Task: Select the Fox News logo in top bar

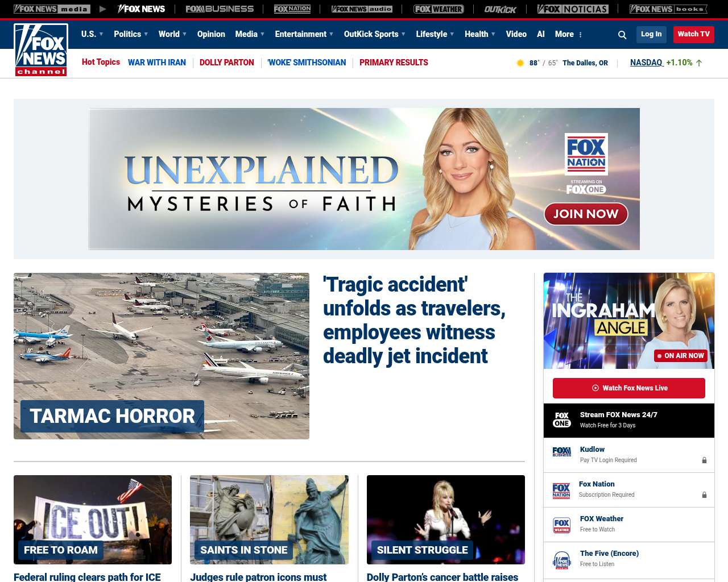Action: 141,9
